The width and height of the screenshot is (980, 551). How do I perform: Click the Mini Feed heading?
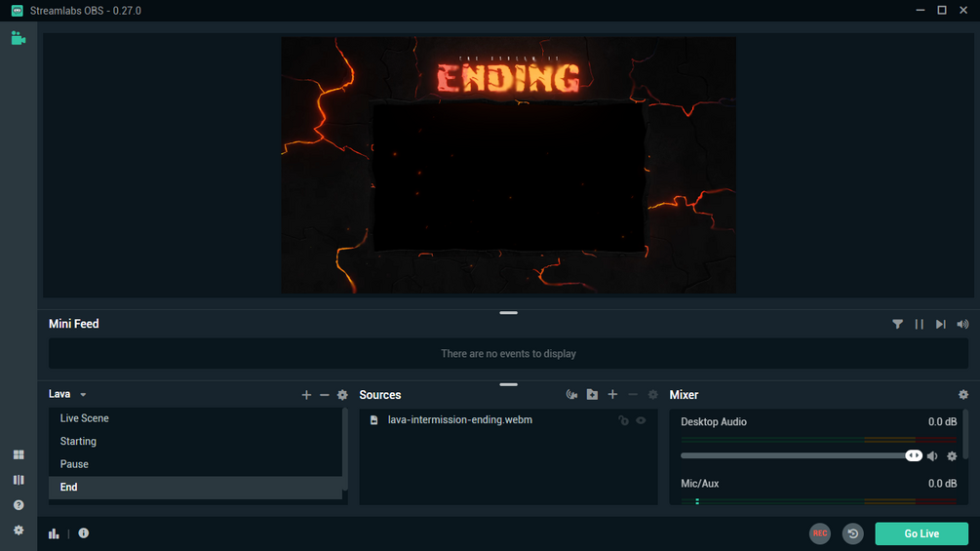coord(74,324)
